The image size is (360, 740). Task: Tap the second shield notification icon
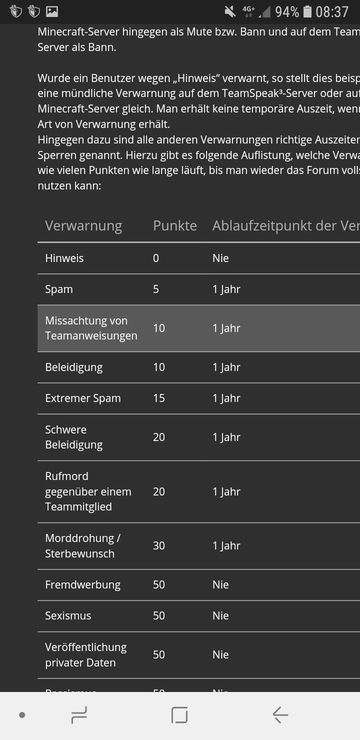[x=34, y=12]
